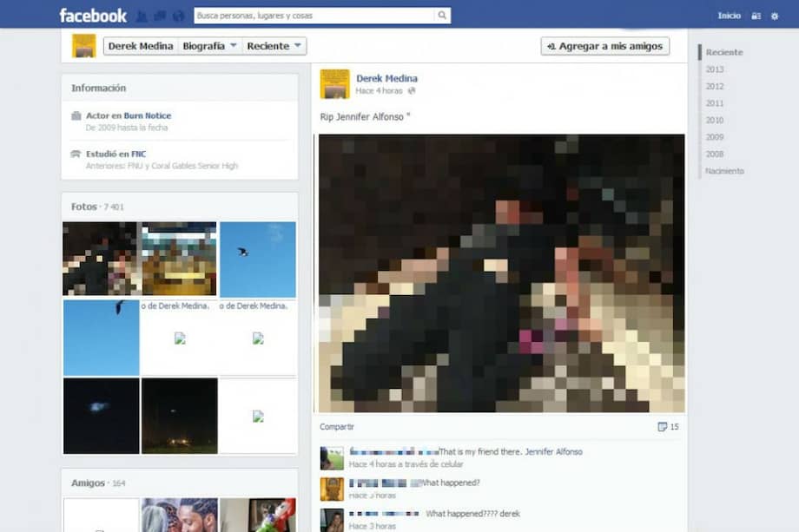Click the small profile picture in header bar

click(84, 46)
